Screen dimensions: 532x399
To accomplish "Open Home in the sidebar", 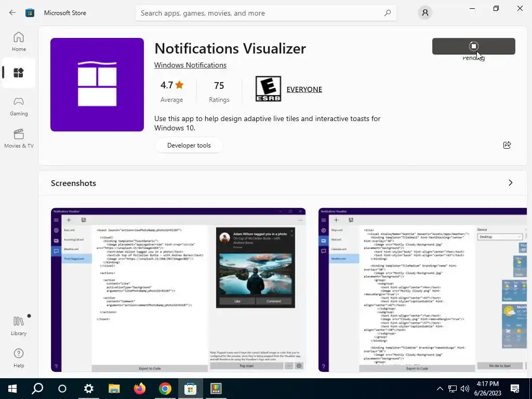I will [x=19, y=42].
